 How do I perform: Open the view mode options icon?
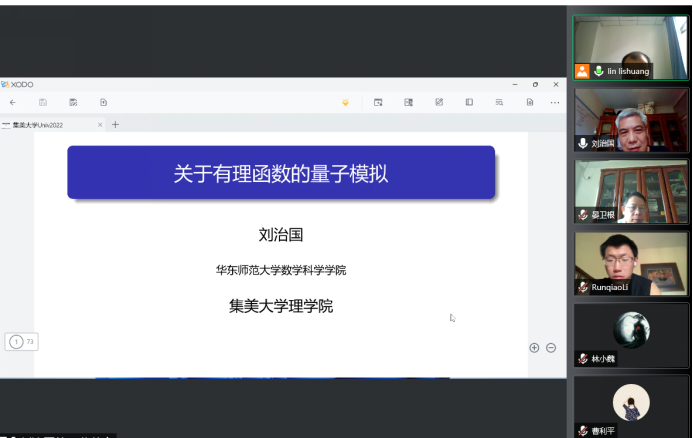click(x=378, y=102)
